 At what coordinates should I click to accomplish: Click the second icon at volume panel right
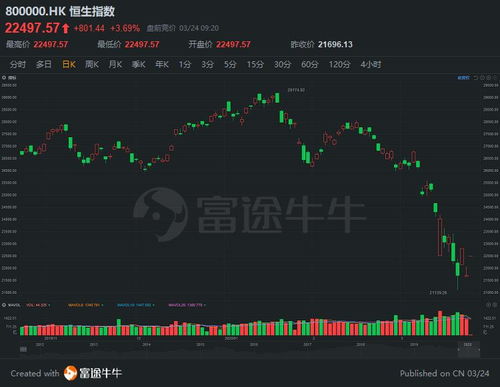495,305
